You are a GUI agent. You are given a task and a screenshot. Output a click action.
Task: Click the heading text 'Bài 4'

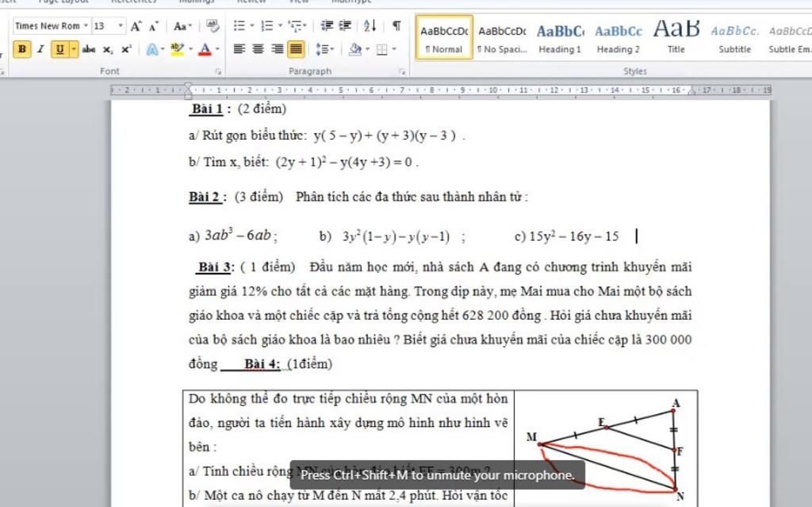click(x=262, y=364)
